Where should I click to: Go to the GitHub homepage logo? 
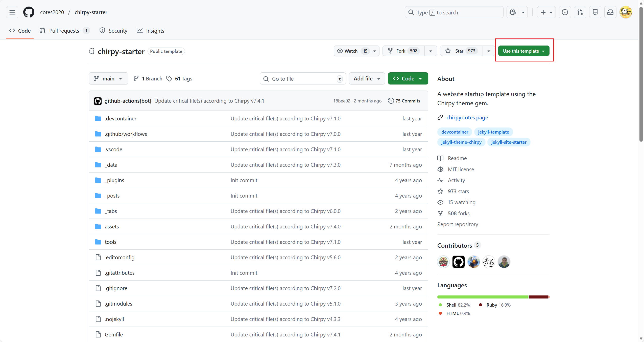[x=29, y=12]
